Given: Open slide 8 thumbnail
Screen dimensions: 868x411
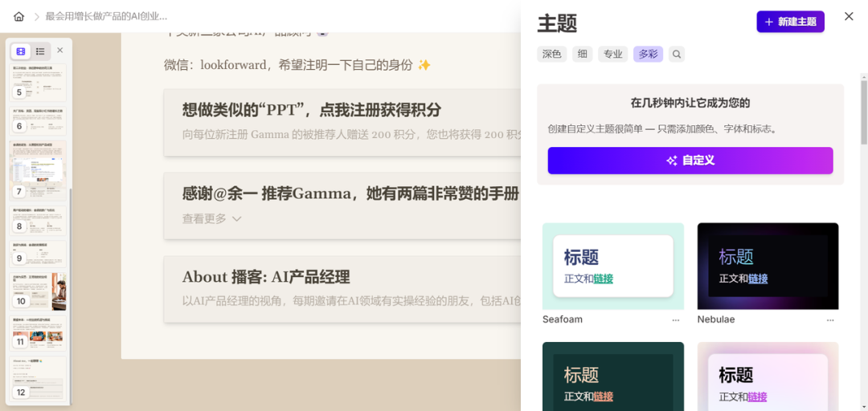Looking at the screenshot, I should pos(39,220).
